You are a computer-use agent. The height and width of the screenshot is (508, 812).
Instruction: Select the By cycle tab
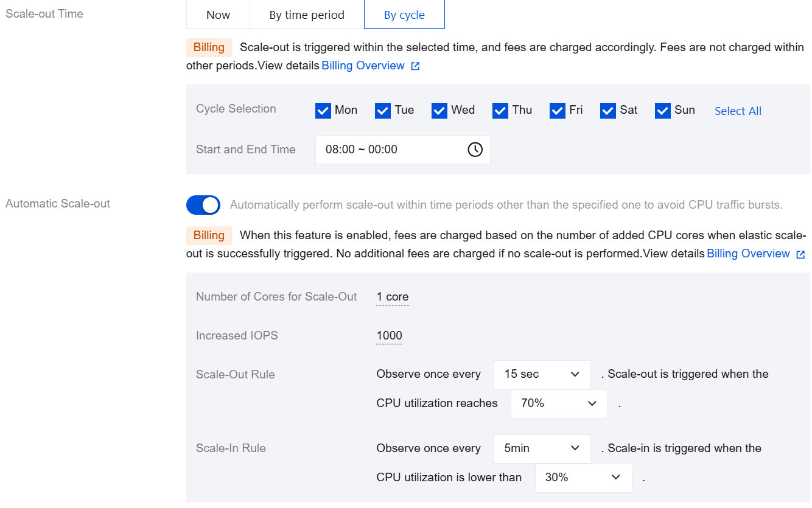coord(404,15)
